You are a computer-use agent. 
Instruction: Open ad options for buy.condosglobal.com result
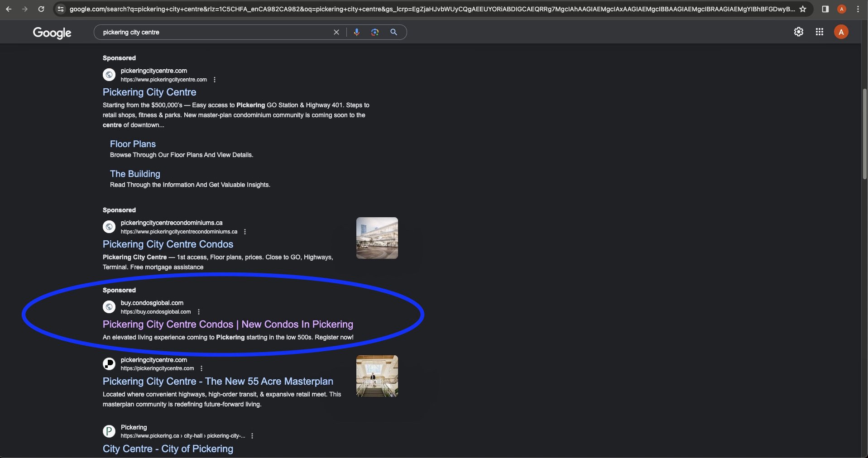pos(199,312)
